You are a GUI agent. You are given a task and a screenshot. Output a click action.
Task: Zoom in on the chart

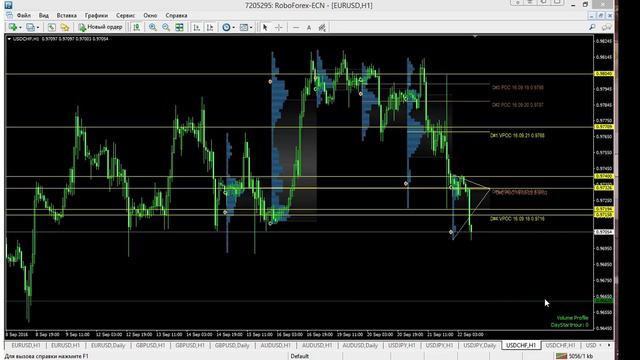[153, 27]
